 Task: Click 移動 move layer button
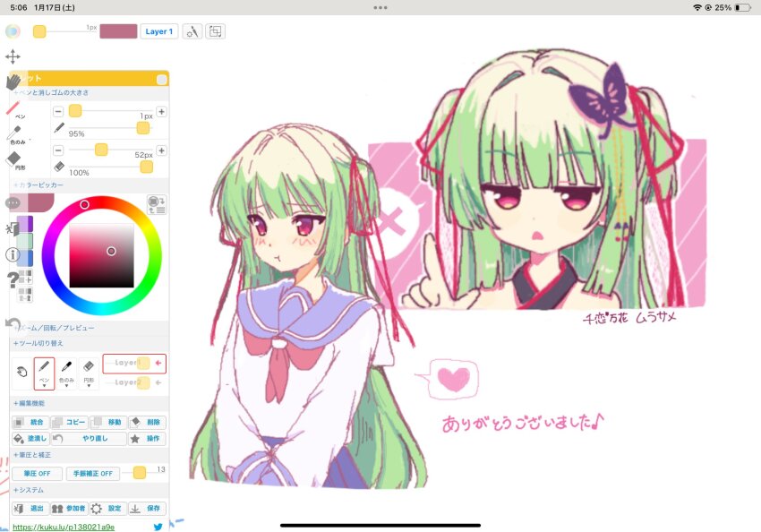(x=108, y=423)
